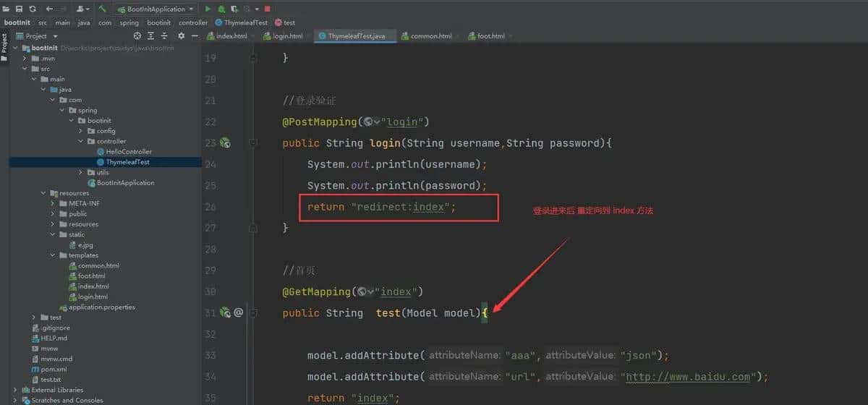Expand the utils package
868x405 pixels.
[x=81, y=172]
